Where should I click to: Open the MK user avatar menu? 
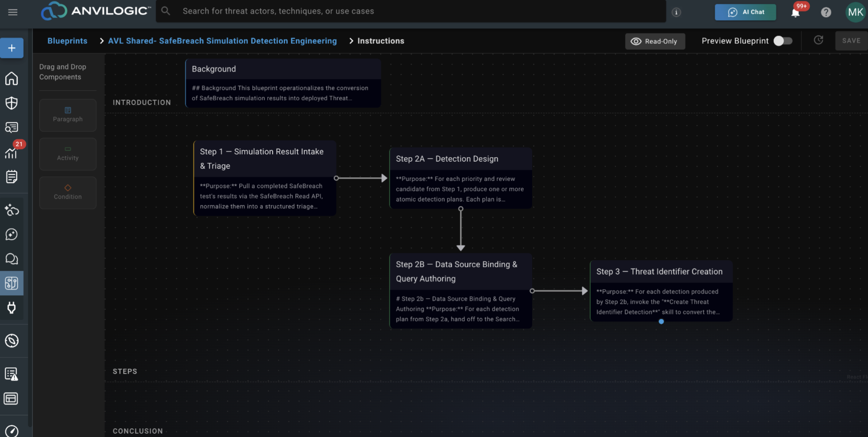855,12
